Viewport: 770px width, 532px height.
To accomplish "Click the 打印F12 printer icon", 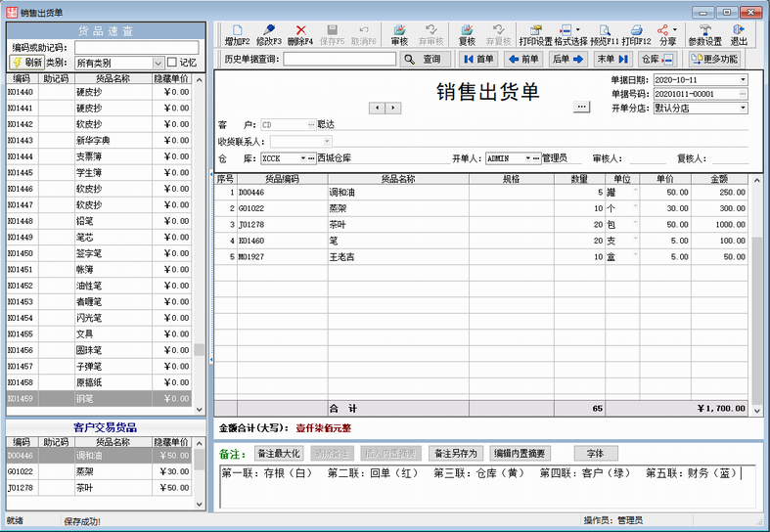I will point(636,31).
